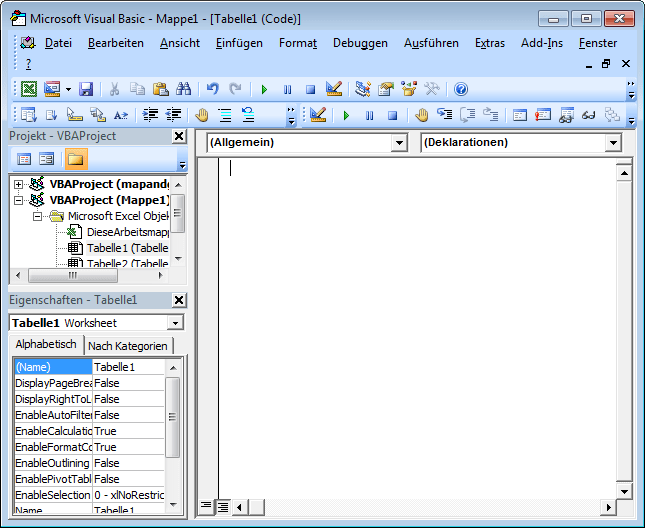The width and height of the screenshot is (645, 528).
Task: Switch code window to Procedure View
Action: pos(206,507)
